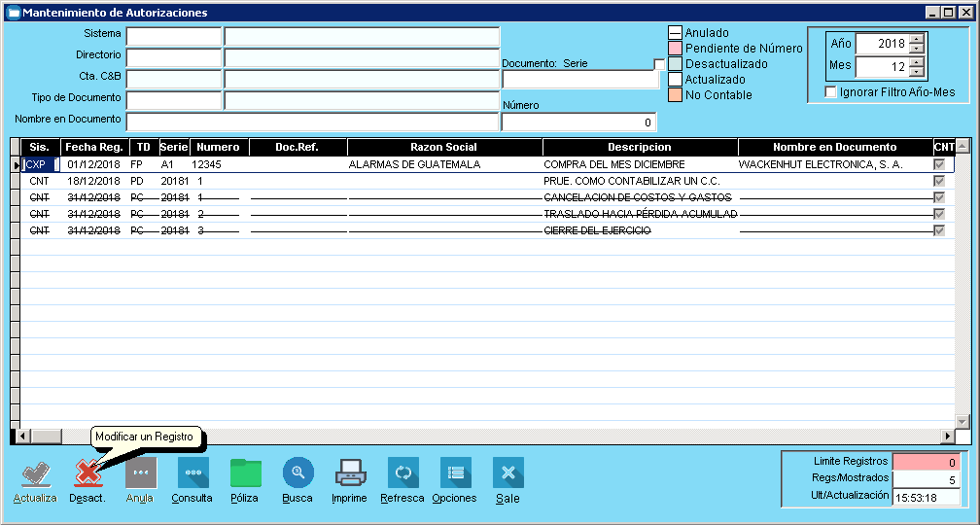Increase the Año value with up arrow
Screen dimensions: 980x525
(x=917, y=39)
